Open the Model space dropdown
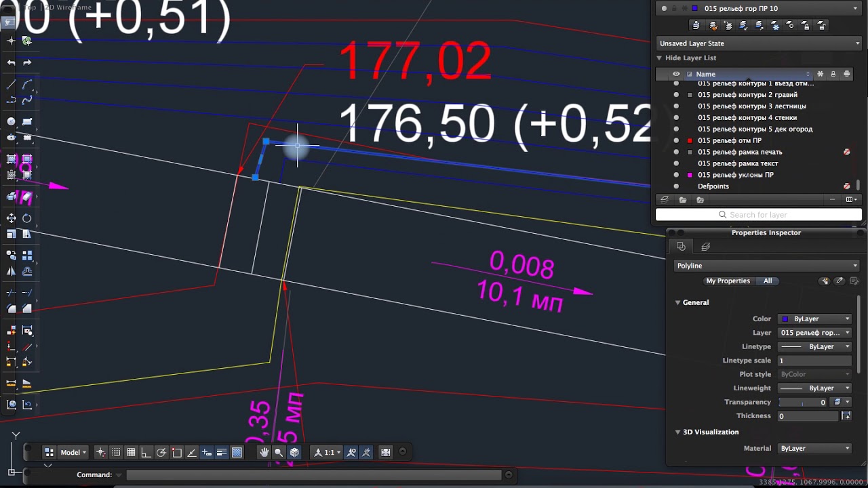 point(73,452)
